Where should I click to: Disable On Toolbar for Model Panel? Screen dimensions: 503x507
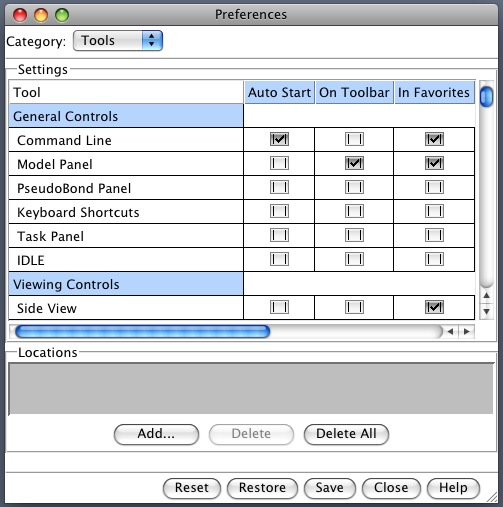(354, 163)
